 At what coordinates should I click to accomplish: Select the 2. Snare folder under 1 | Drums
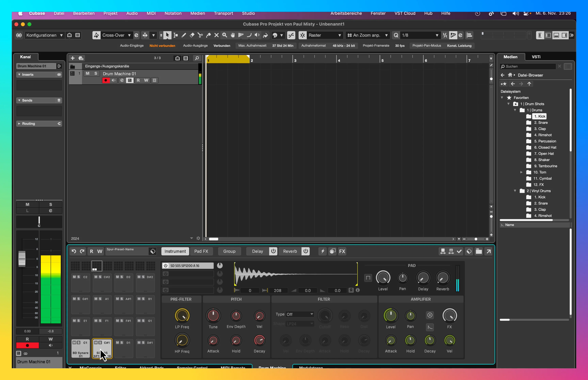(541, 123)
